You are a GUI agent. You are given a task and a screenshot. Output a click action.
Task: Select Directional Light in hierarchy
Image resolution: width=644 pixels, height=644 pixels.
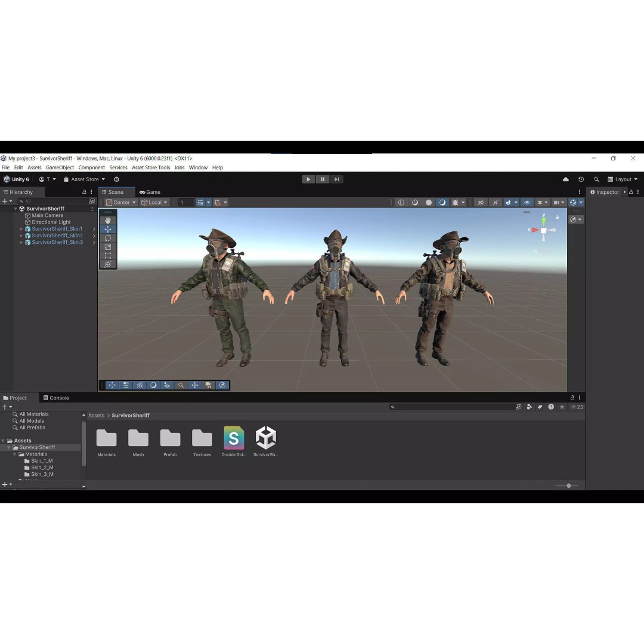pyautogui.click(x=51, y=222)
